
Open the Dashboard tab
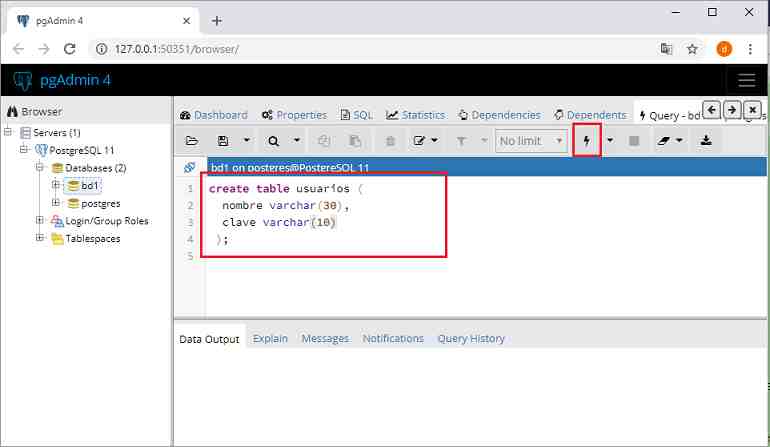(x=214, y=115)
